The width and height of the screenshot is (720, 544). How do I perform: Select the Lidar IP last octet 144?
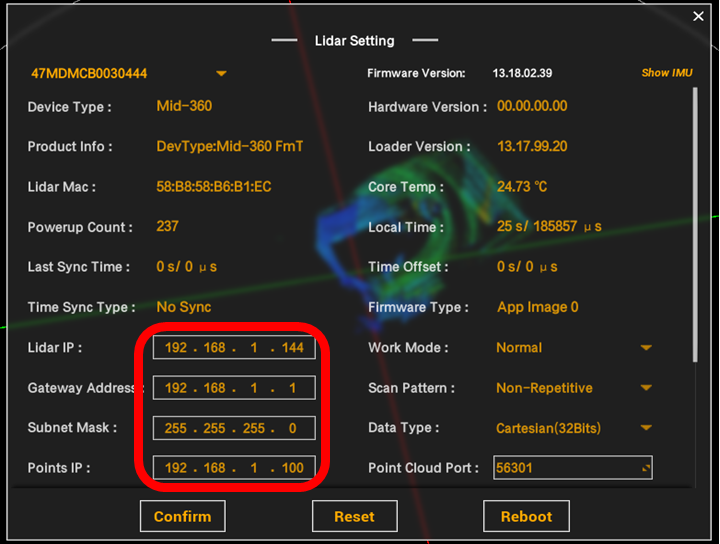[x=292, y=348]
